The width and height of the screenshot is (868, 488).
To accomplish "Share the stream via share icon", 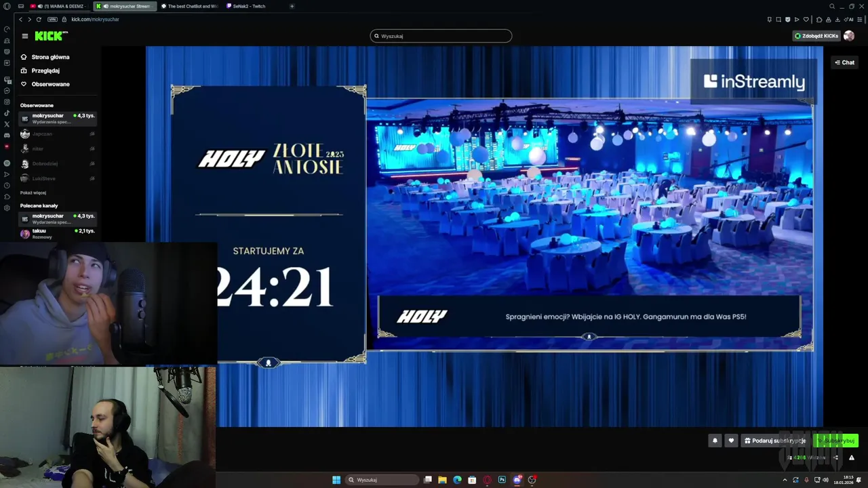I will point(835,457).
